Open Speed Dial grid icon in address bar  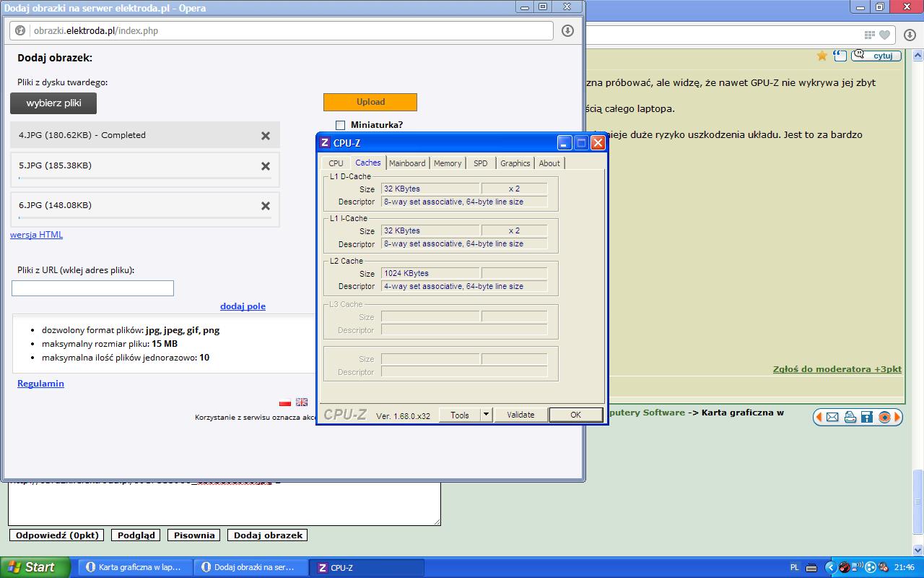pos(870,35)
